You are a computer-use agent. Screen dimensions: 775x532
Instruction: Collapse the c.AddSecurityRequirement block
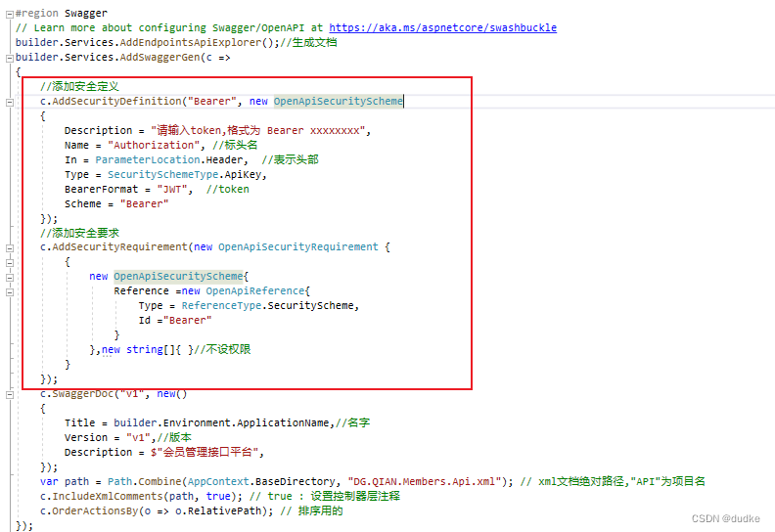pos(10,248)
